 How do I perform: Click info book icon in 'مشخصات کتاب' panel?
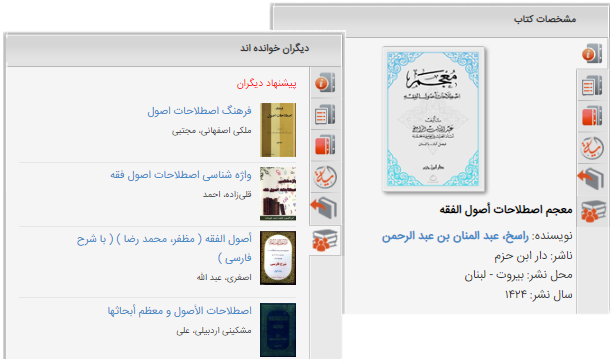pos(591,54)
